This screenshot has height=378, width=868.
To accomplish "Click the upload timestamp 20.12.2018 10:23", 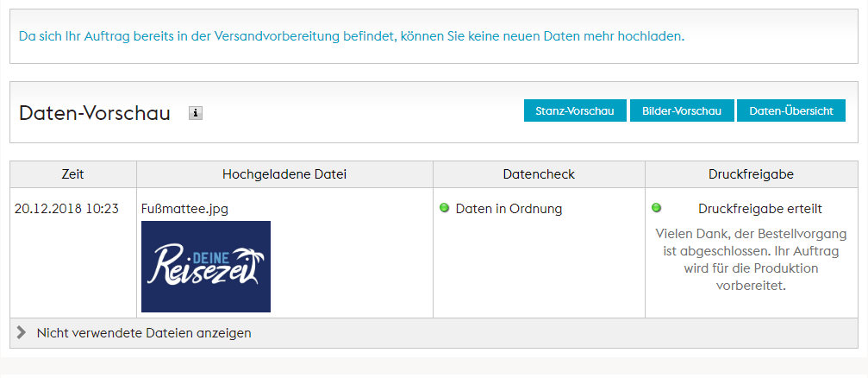I will pyautogui.click(x=66, y=209).
